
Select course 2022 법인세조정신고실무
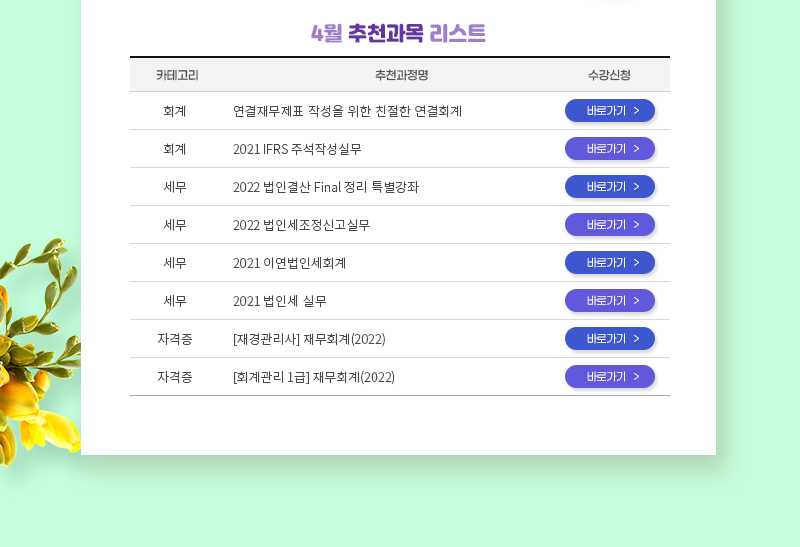[301, 225]
